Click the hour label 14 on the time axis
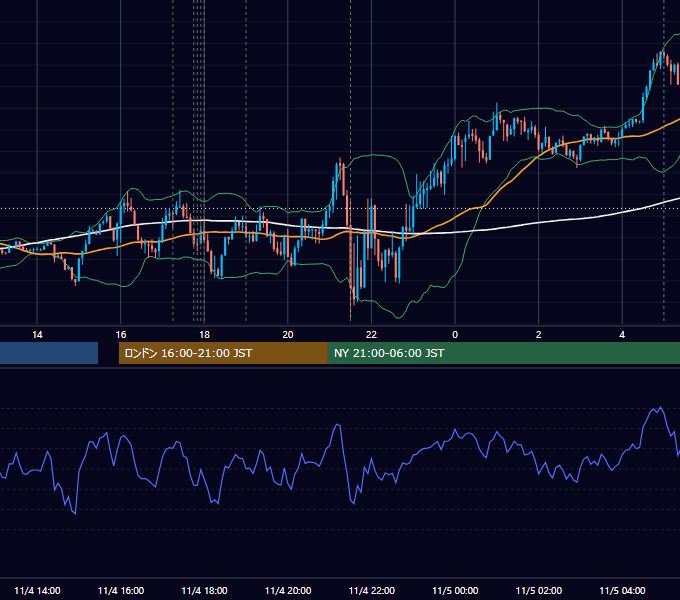 pos(37,335)
